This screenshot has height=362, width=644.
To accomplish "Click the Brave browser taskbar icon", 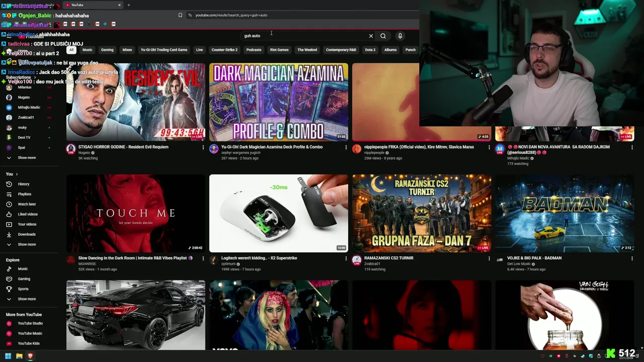I will (x=30, y=356).
